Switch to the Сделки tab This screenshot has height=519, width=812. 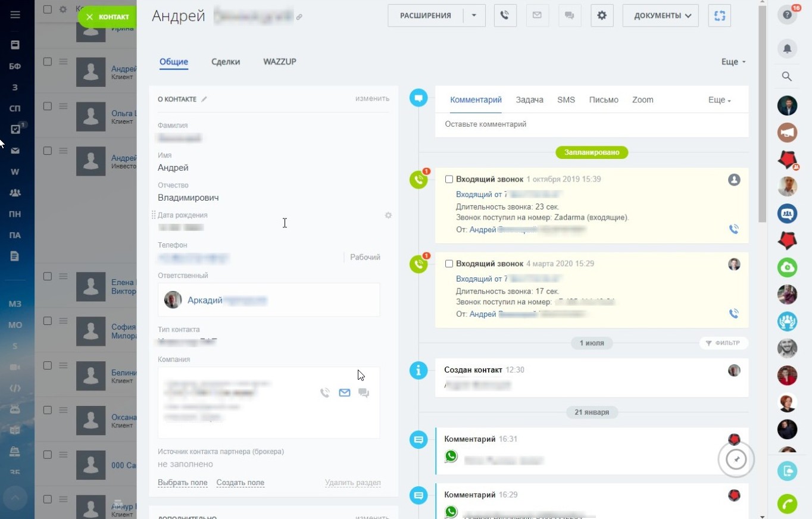point(226,62)
